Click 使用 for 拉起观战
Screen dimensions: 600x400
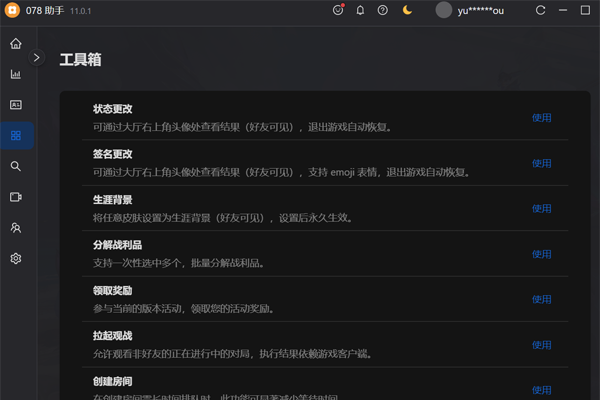click(541, 345)
